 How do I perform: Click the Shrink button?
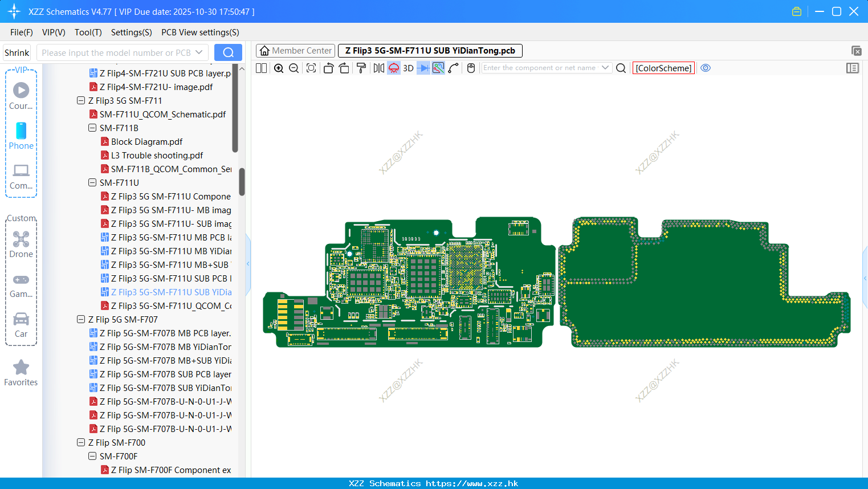tap(17, 52)
